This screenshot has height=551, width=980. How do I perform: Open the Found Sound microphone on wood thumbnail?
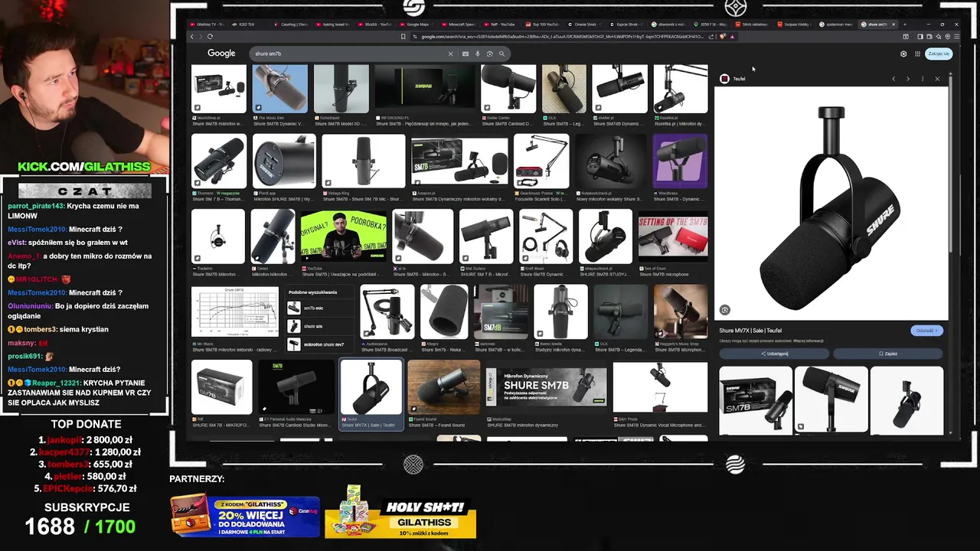tap(443, 388)
